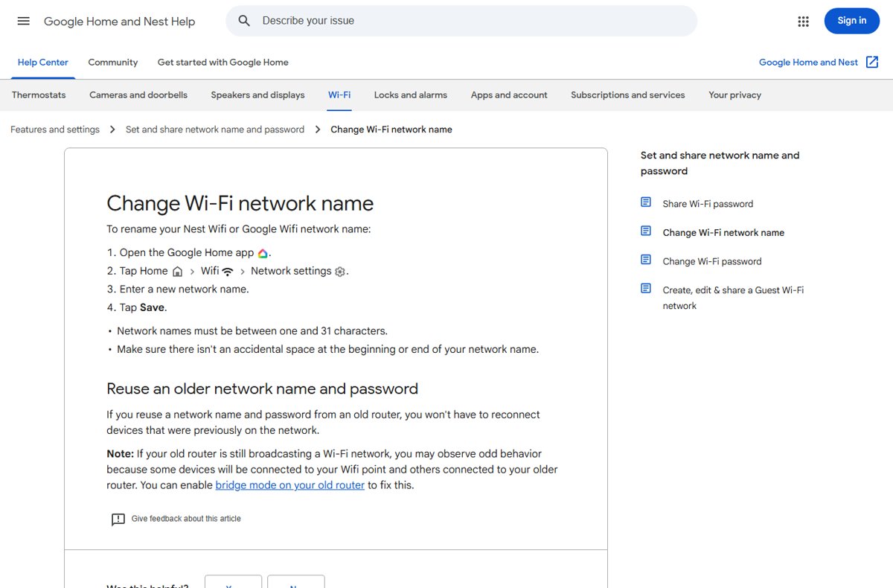This screenshot has width=893, height=588.
Task: Click the article icon beside Change Wi-Fi network name
Action: pyautogui.click(x=646, y=231)
